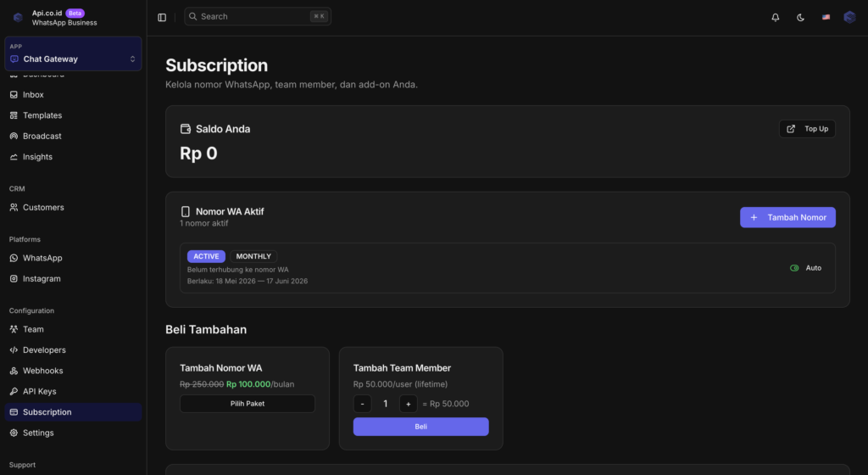868x475 pixels.
Task: Increase team member quantity with plus
Action: pos(408,404)
